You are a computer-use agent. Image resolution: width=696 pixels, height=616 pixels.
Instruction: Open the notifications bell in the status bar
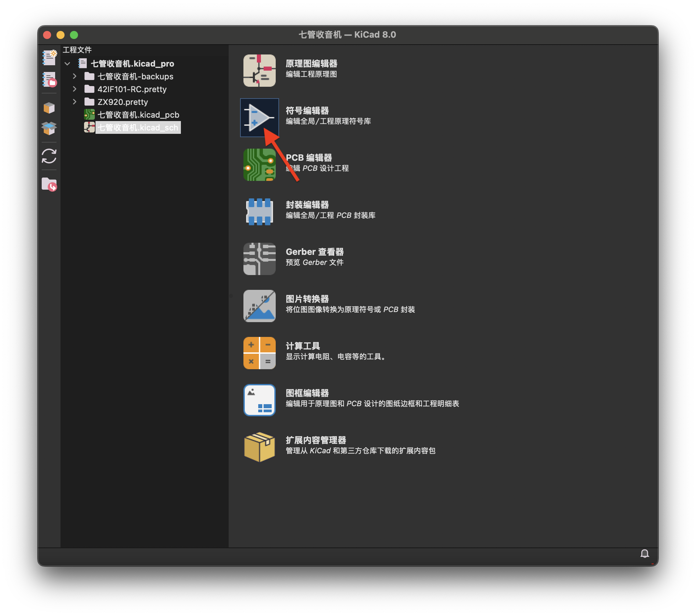point(645,554)
